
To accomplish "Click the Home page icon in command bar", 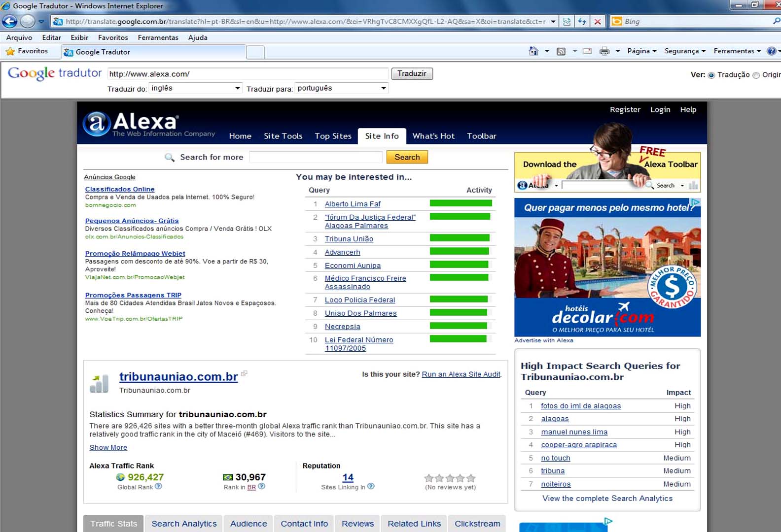I will [533, 51].
